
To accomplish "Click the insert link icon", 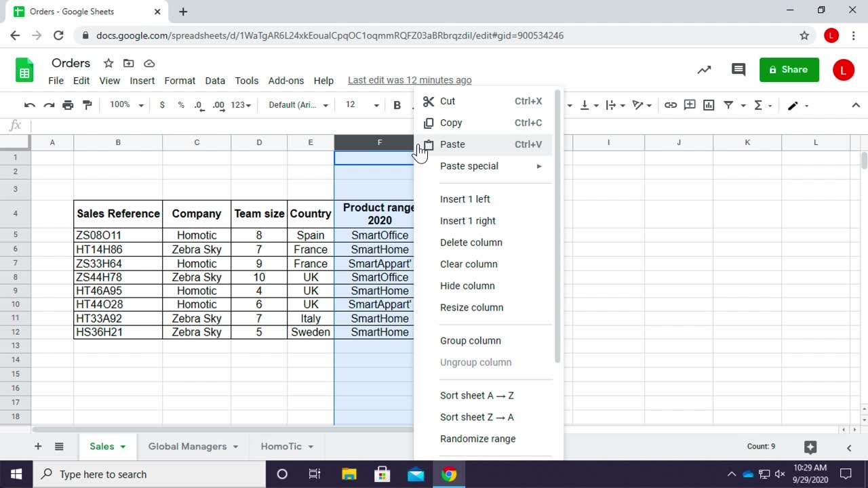I will [670, 105].
